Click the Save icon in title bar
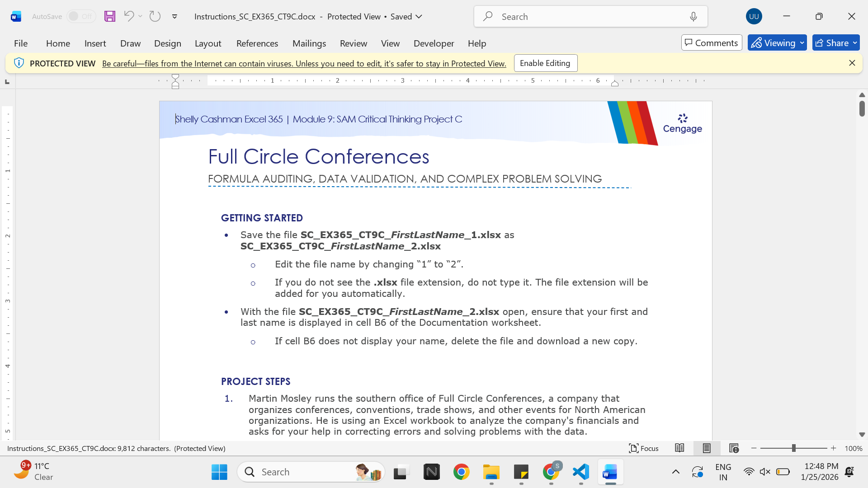This screenshot has width=868, height=488. (109, 16)
